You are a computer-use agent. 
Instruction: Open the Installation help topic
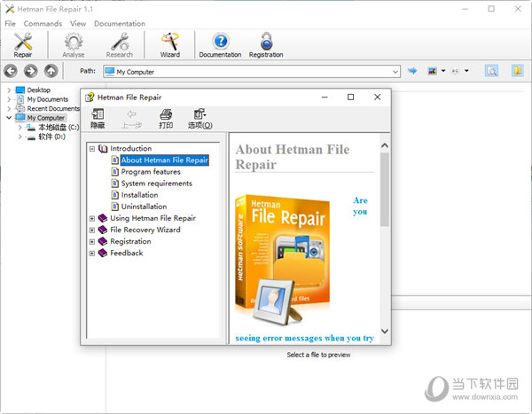click(139, 195)
